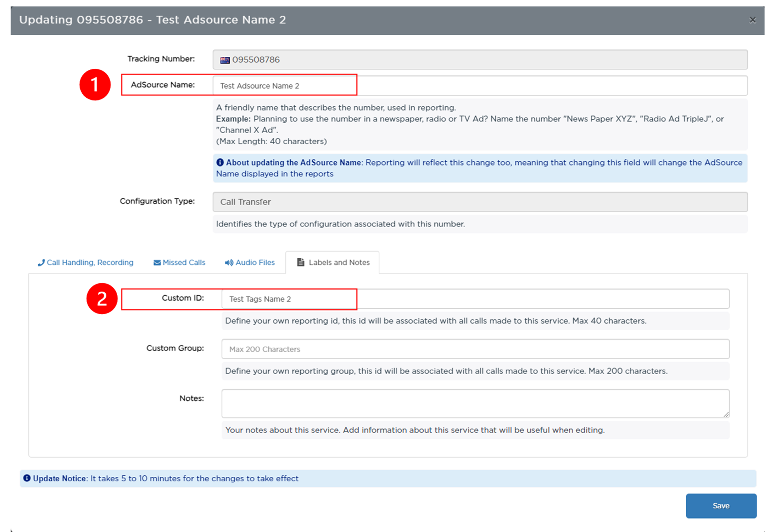Click the info icon in Update Notice
The width and height of the screenshot is (771, 532).
[x=27, y=478]
